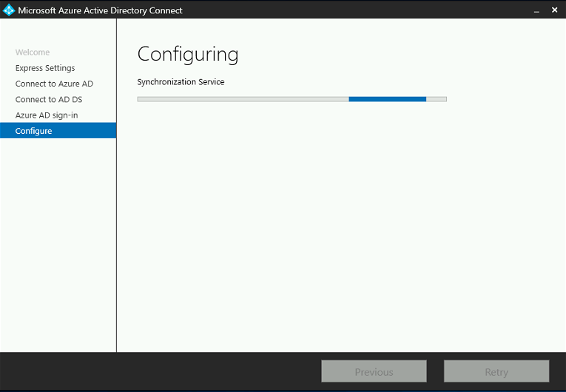Click the Synchronization Service progress bar
This screenshot has height=392, width=566.
pos(292,99)
